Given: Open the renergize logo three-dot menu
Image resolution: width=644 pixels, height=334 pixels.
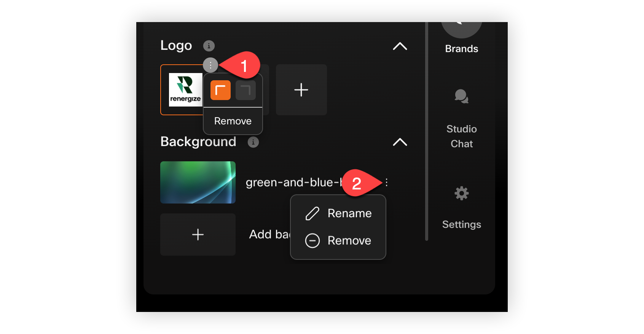Looking at the screenshot, I should point(210,65).
